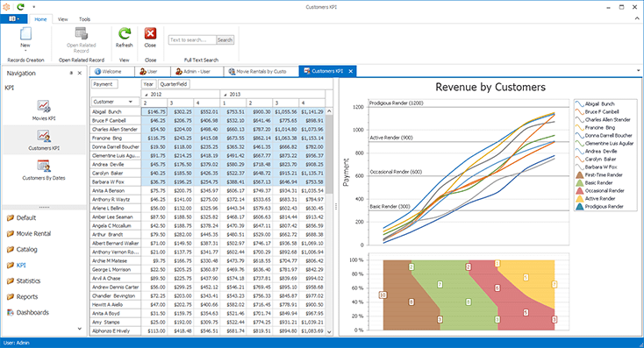Close the Customers KPI tab

click(351, 71)
